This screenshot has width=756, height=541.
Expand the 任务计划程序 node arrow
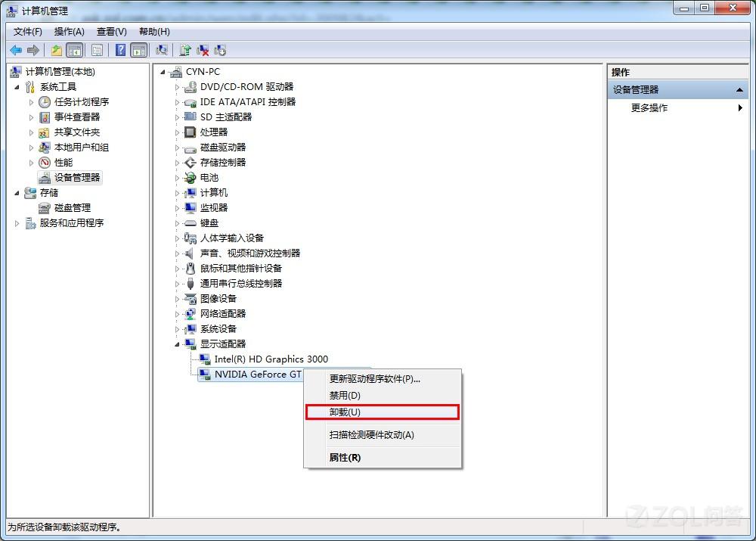click(x=31, y=102)
